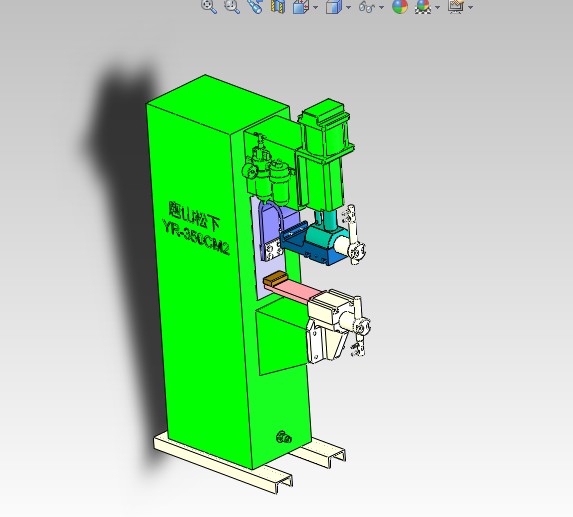
Task: Click the Zoom to Fit magnifier icon
Action: [x=209, y=6]
